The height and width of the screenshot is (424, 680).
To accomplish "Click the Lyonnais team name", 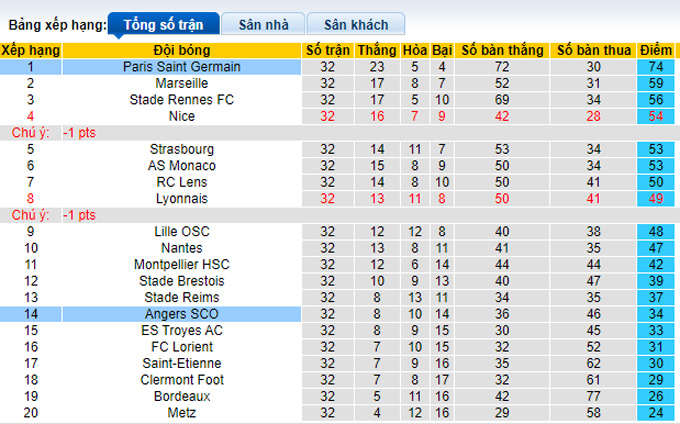I will pyautogui.click(x=182, y=199).
